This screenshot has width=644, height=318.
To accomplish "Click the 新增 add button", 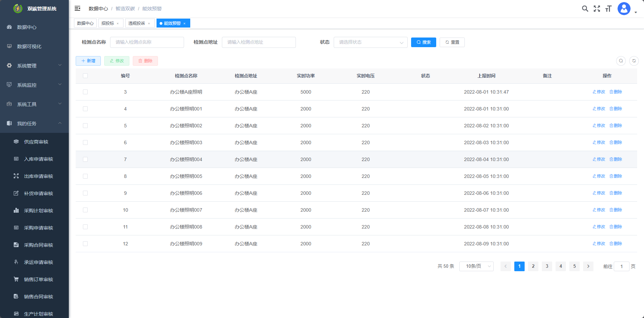I will pos(88,61).
